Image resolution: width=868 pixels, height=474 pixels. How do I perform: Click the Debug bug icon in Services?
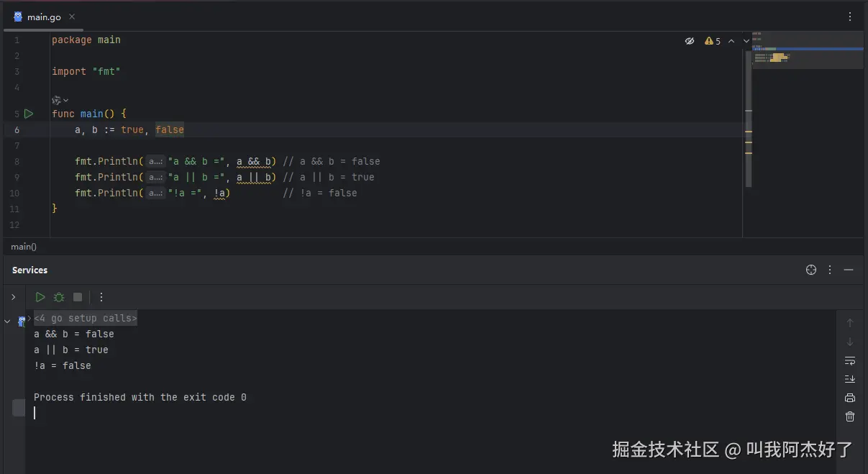pos(59,297)
